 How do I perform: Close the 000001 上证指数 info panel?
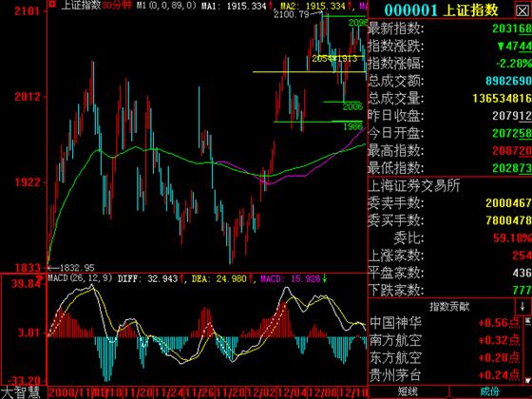[522, 10]
